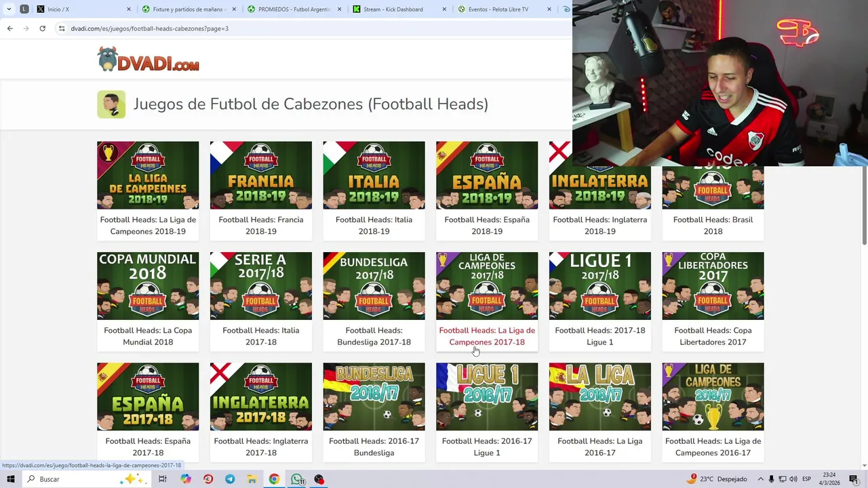Open WhatsApp from the taskbar
The height and width of the screenshot is (488, 868).
click(x=297, y=479)
